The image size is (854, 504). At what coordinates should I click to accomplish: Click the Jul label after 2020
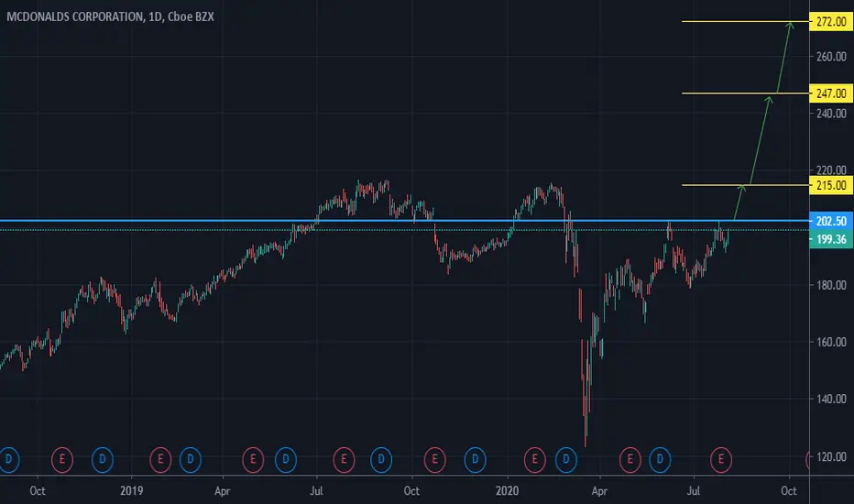(694, 491)
